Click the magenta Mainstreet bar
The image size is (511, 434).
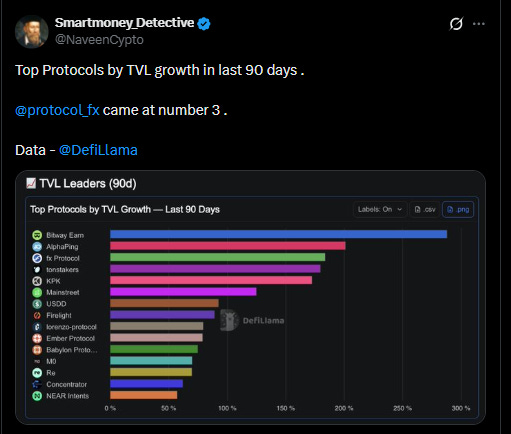(x=183, y=292)
